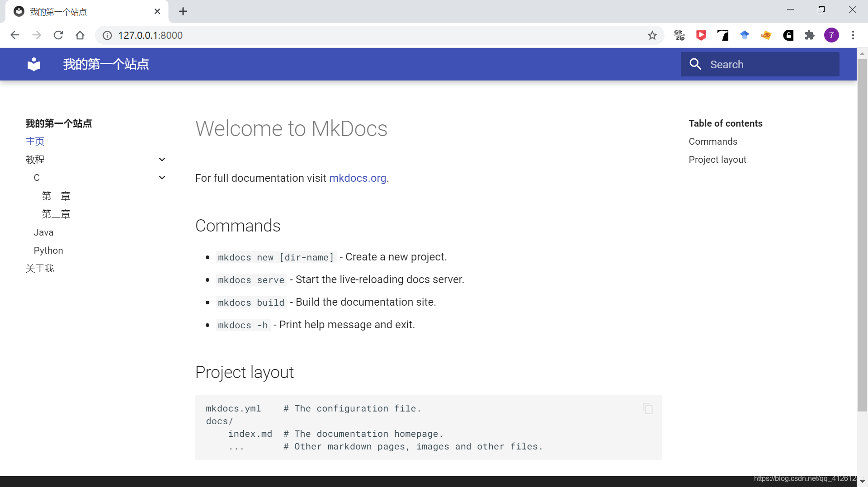Collapse the 教程 section chevron
The height and width of the screenshot is (487, 868).
[162, 160]
